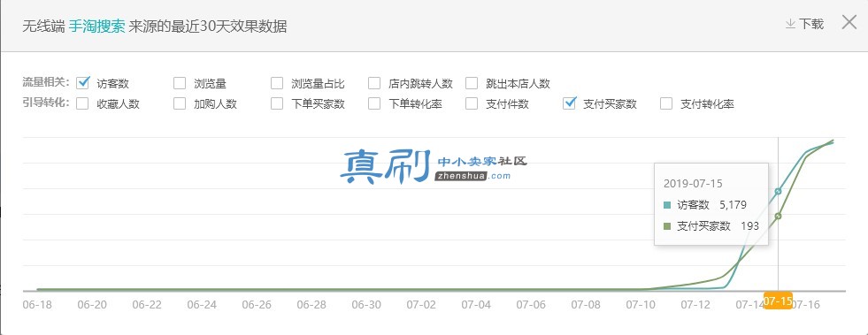Click the 06-26 axis date label

tap(257, 305)
